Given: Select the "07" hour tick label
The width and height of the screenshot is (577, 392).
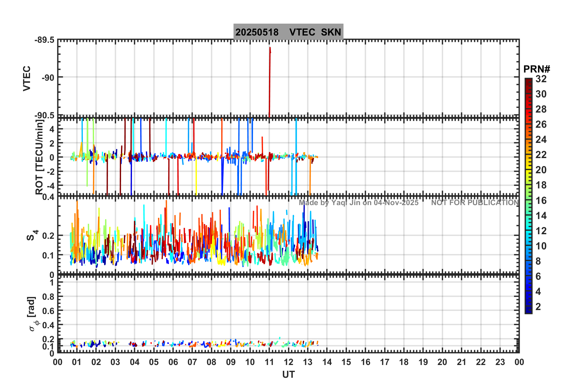Looking at the screenshot, I should [192, 362].
